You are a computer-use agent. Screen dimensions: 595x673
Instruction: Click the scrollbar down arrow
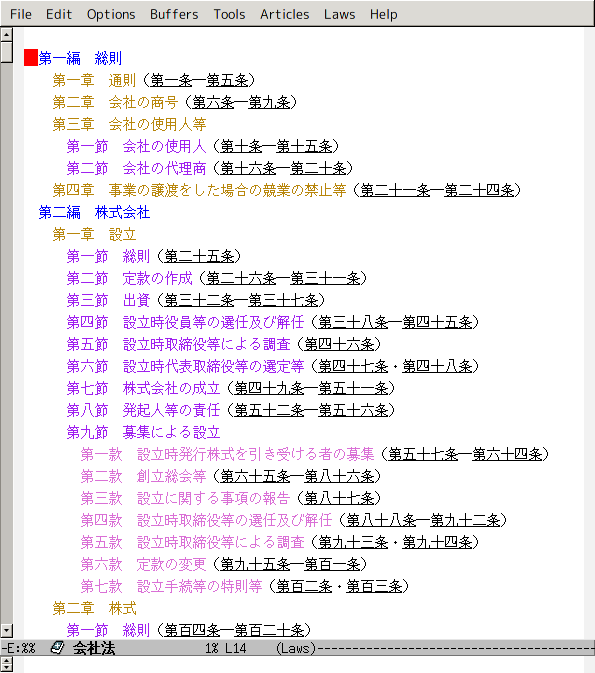pos(6,631)
